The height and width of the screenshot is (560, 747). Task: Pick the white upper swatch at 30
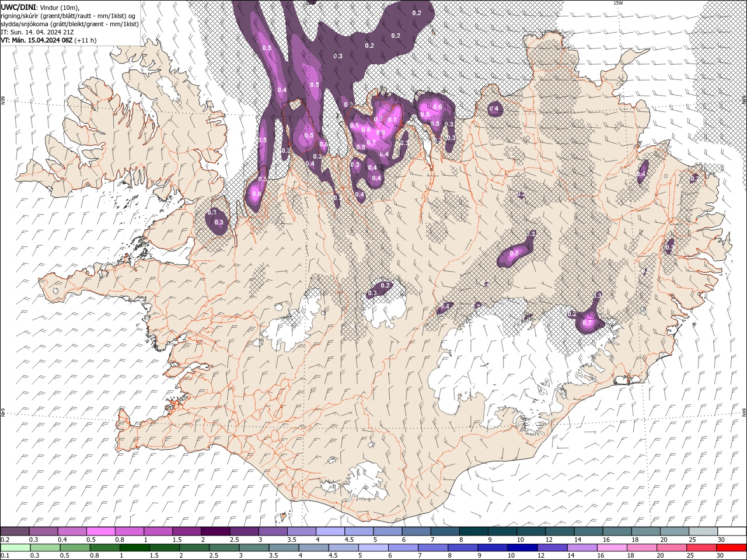point(732,531)
